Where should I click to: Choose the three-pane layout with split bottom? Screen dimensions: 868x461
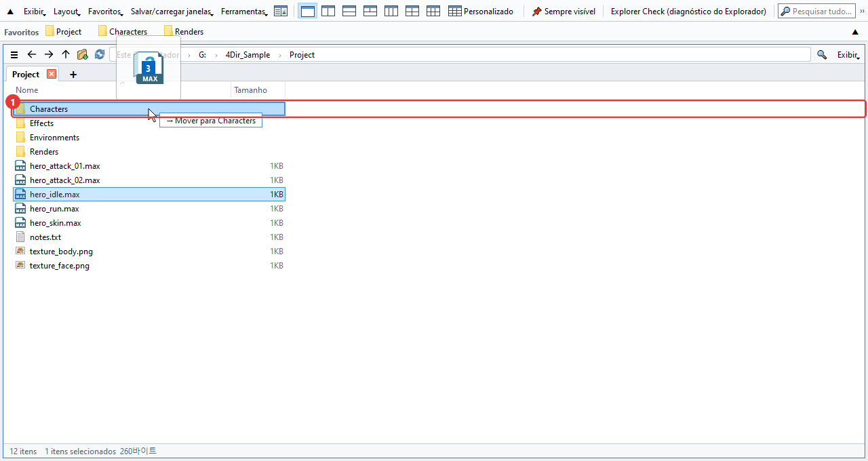[370, 12]
